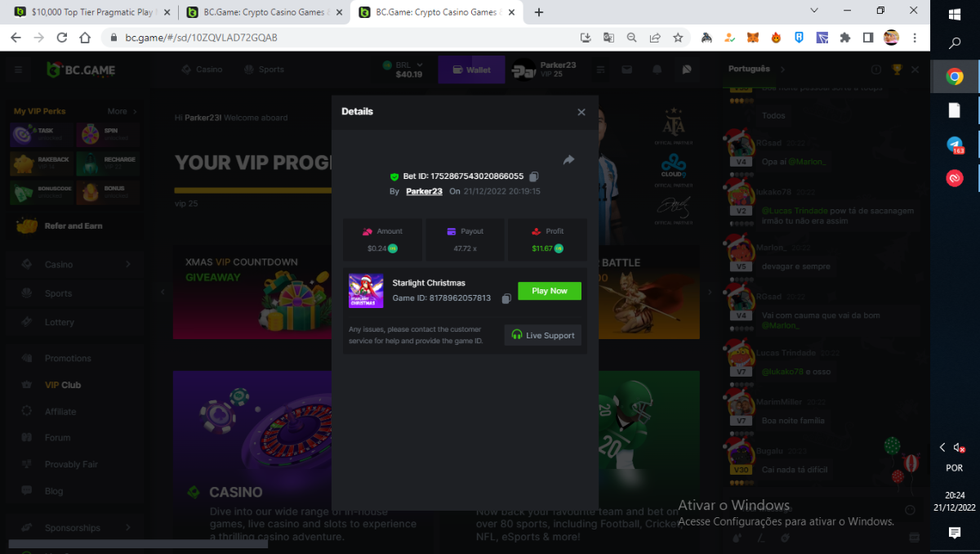Click Play Now for Starlight Christmas
Viewport: 980px width, 554px height.
tap(550, 291)
